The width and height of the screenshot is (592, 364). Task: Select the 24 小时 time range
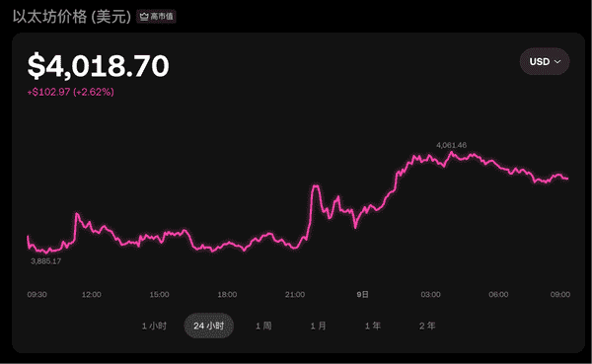click(209, 326)
